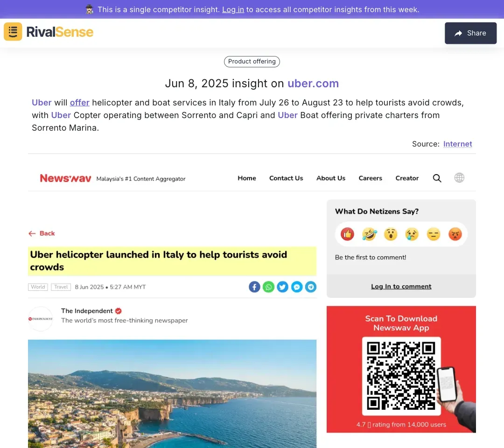This screenshot has height=448, width=504.
Task: Click the Product offering tag
Action: pos(252,62)
